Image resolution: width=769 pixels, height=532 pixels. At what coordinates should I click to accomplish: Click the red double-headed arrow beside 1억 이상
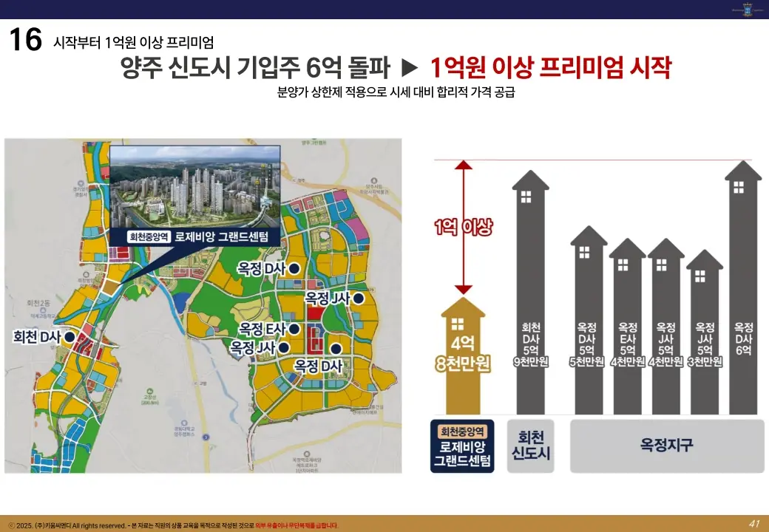click(x=464, y=227)
